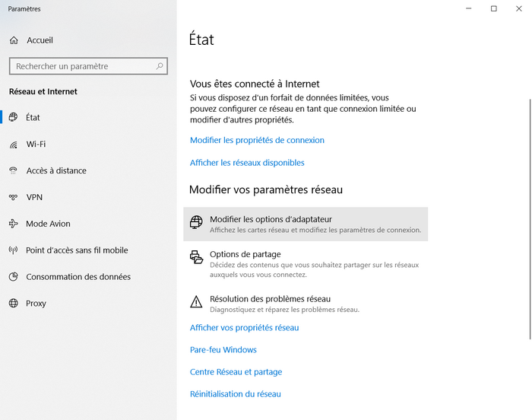This screenshot has height=420, width=532.
Task: Open the VPN icon entry
Action: coord(13,197)
